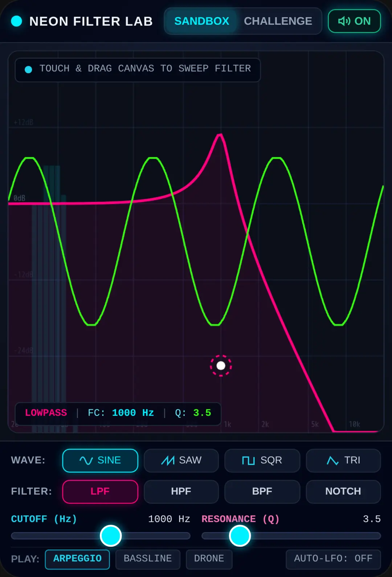The width and height of the screenshot is (392, 577).
Task: Select the BPF bandpass filter
Action: [x=262, y=491]
